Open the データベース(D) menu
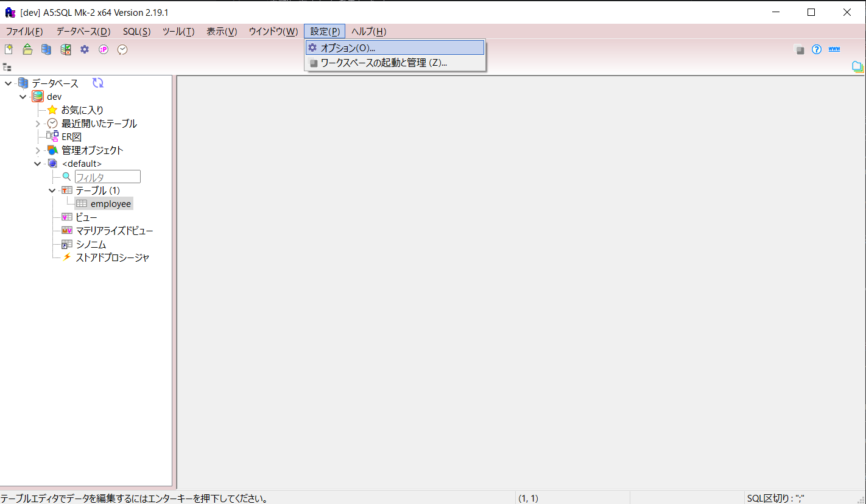 point(83,32)
